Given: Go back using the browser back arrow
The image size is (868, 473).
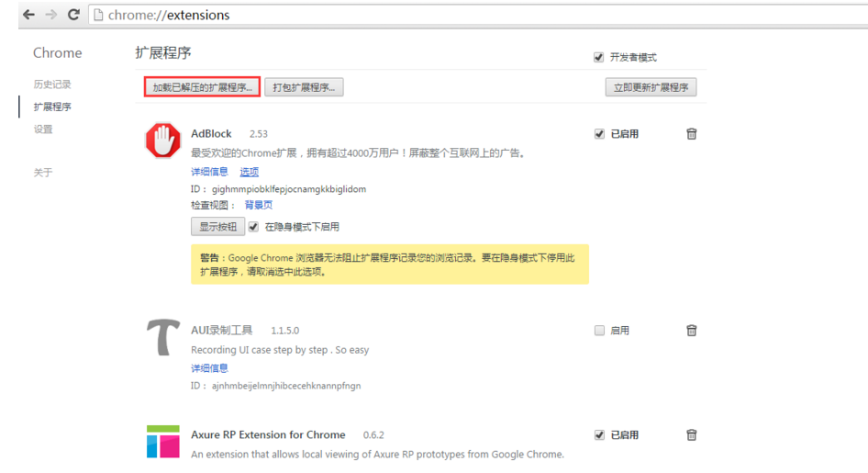Looking at the screenshot, I should (x=28, y=15).
